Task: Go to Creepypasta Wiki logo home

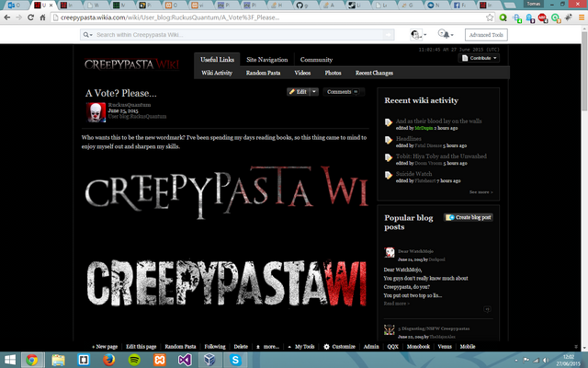Action: pyautogui.click(x=131, y=64)
